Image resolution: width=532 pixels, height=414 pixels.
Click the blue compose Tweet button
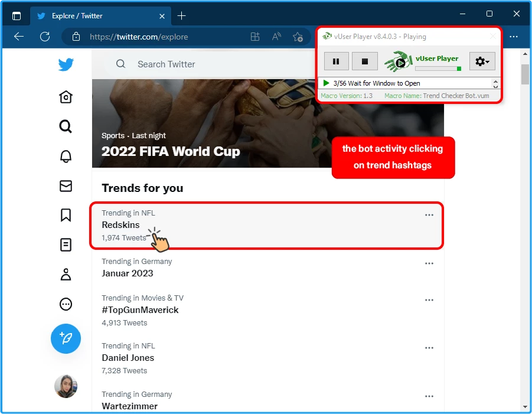click(66, 338)
